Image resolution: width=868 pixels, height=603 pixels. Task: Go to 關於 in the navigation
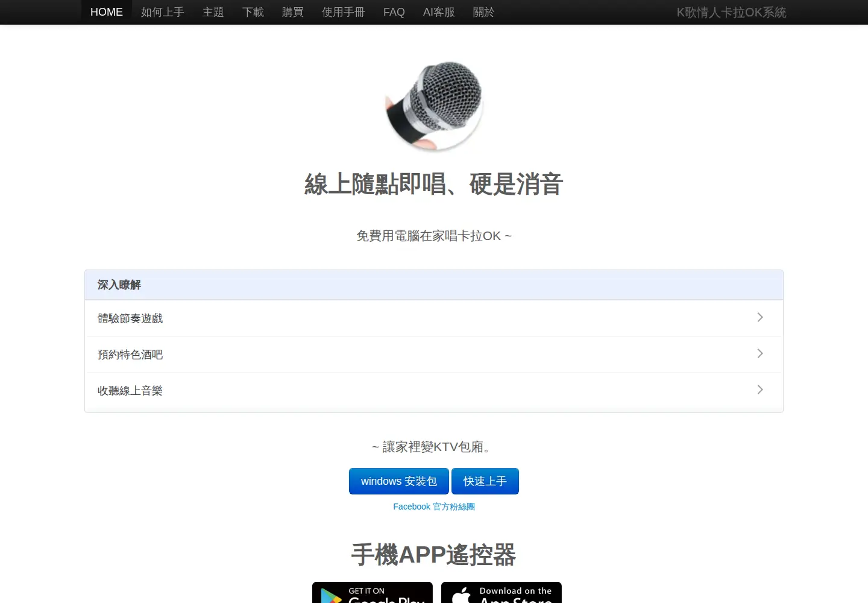[x=483, y=12]
